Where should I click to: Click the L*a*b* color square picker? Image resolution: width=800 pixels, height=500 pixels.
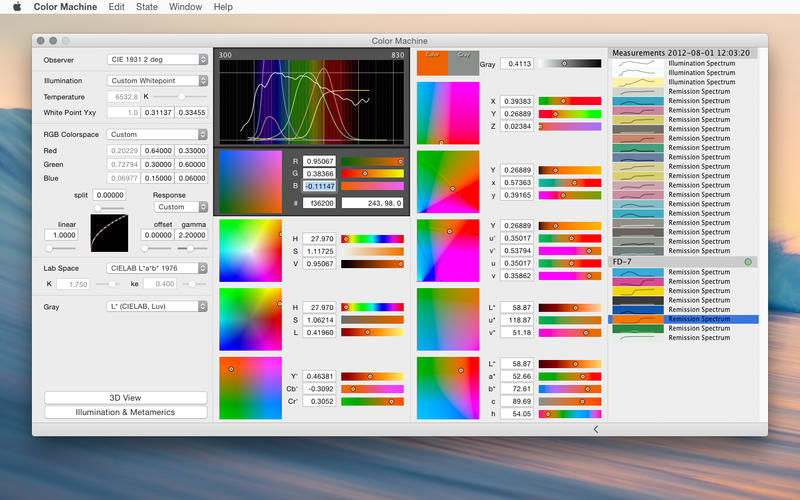pyautogui.click(x=448, y=388)
